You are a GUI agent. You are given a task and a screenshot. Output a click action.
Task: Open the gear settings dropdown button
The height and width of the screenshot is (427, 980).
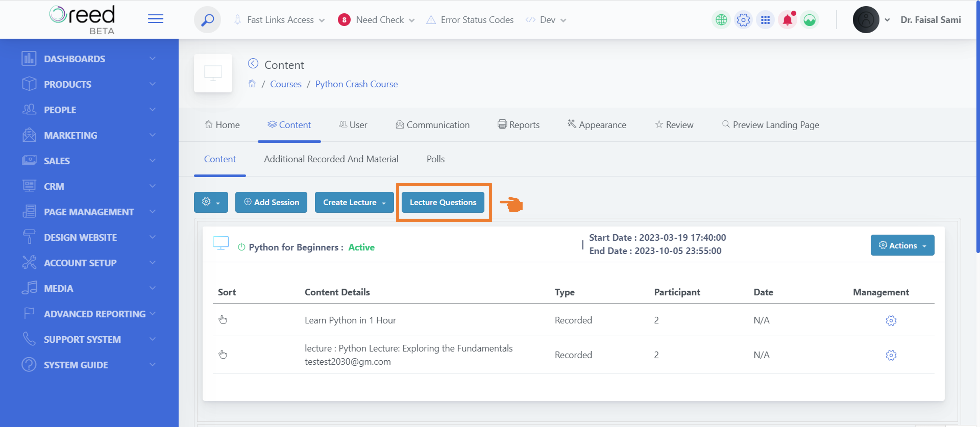click(x=211, y=202)
